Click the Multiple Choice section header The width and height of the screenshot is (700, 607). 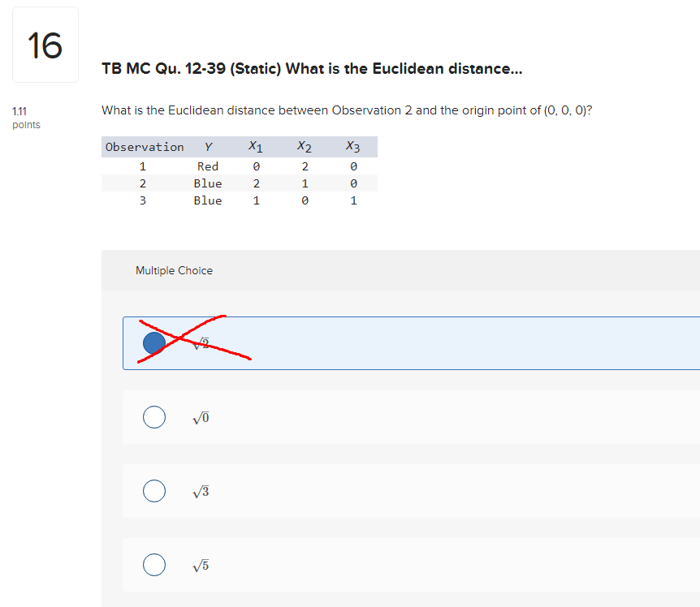174,269
